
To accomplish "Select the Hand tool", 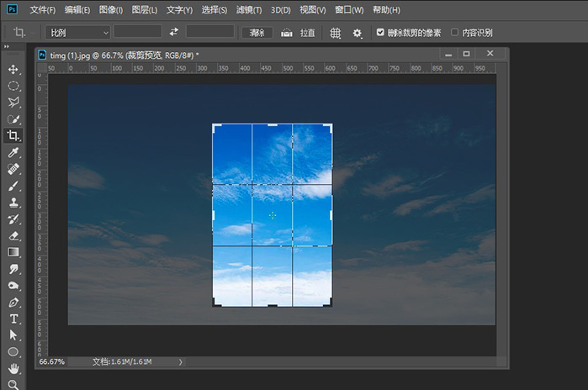I will point(13,368).
